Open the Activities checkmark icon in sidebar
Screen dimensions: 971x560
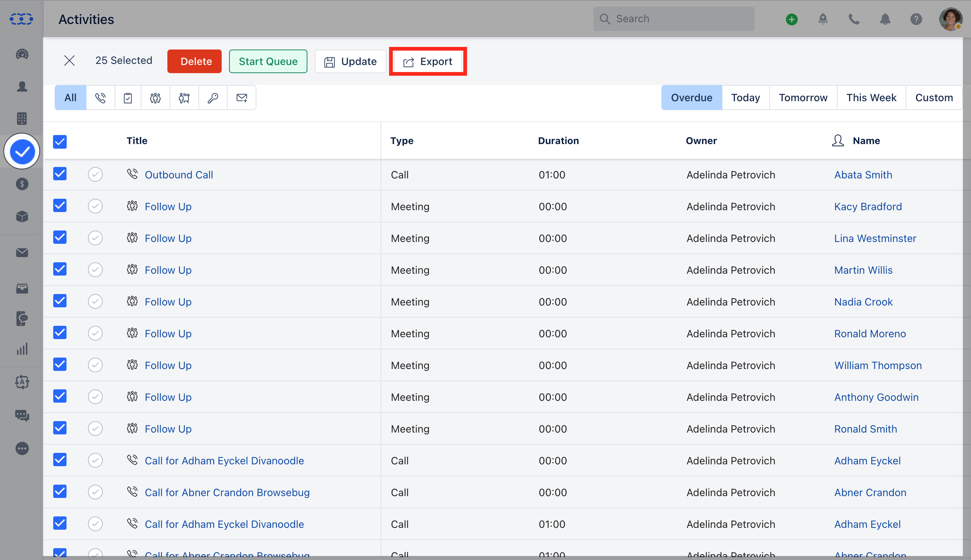point(22,151)
